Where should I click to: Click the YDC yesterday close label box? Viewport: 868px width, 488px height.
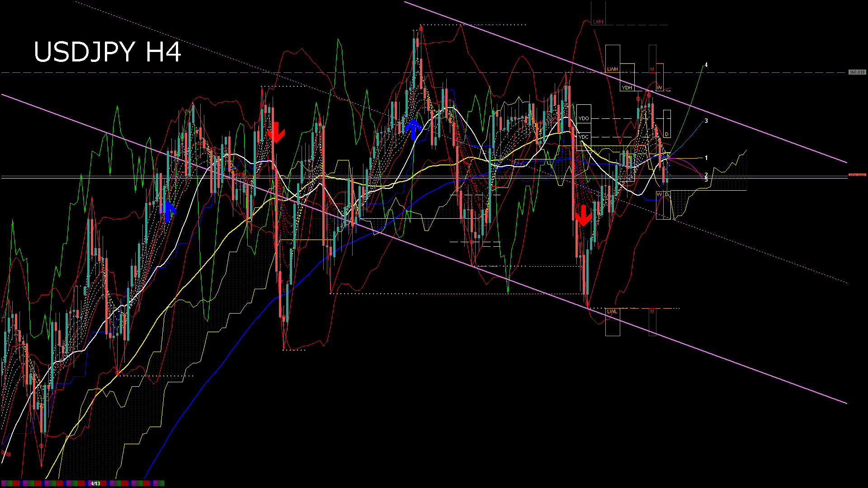584,137
